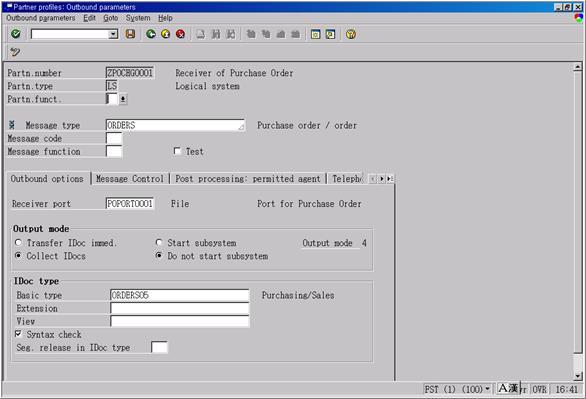
Task: Select the Start subsystem radio option
Action: click(x=159, y=242)
